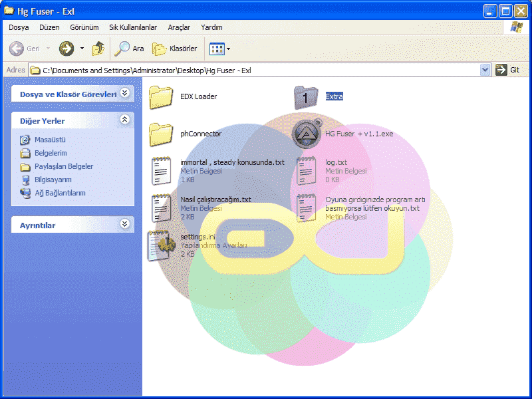Open the Masaüstü link
This screenshot has width=532, height=399.
click(x=50, y=140)
